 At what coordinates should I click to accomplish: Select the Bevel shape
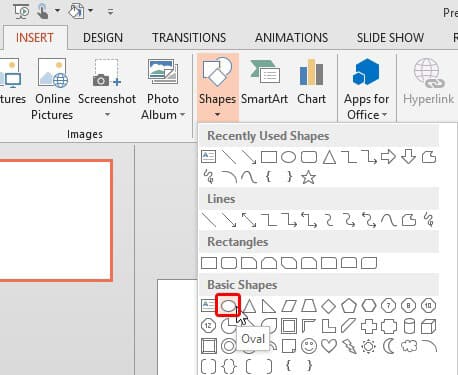(209, 346)
